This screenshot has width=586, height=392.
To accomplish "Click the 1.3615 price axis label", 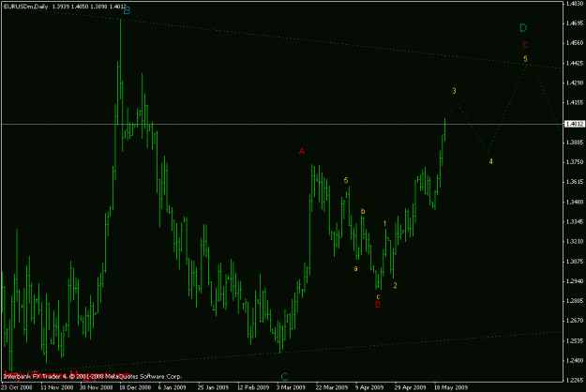I will pos(575,182).
